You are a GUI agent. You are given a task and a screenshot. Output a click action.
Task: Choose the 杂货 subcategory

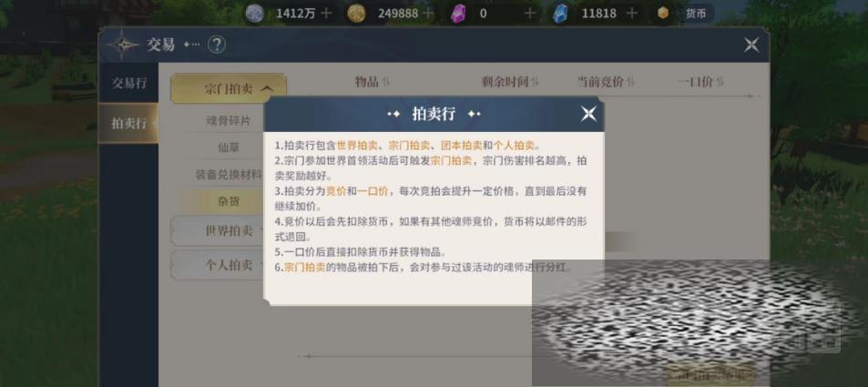pyautogui.click(x=228, y=201)
